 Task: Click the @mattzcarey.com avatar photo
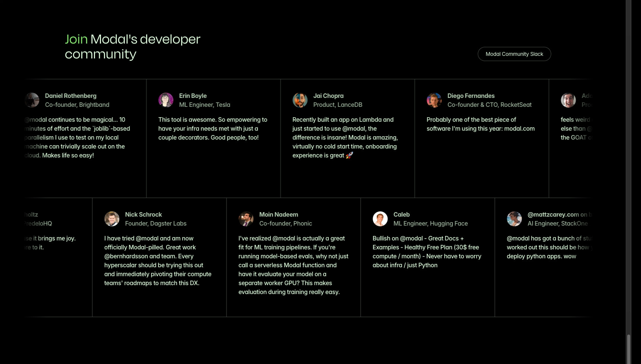(514, 219)
